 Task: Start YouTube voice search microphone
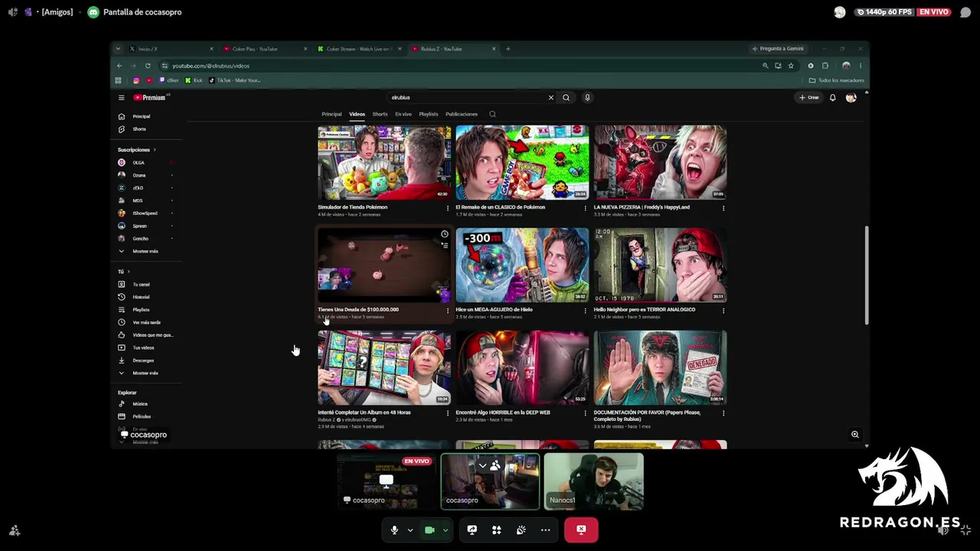pyautogui.click(x=587, y=98)
